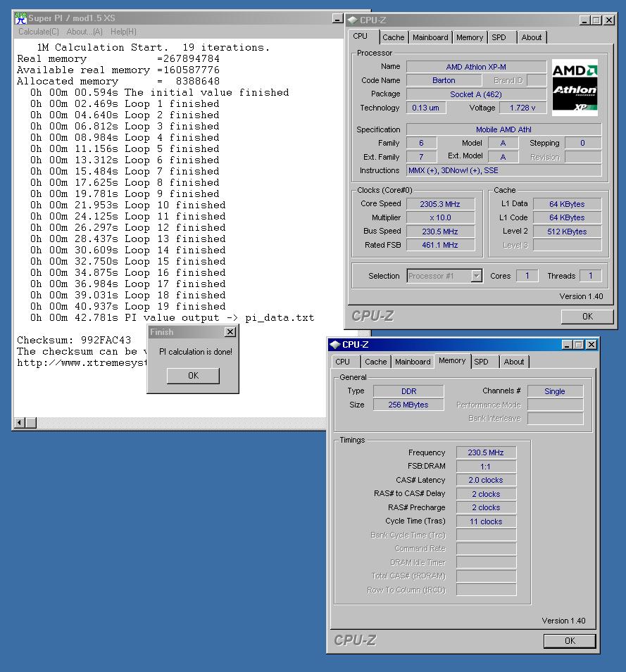Click the Specification field Mobile AMD Athl
The height and width of the screenshot is (672, 626).
(x=503, y=129)
